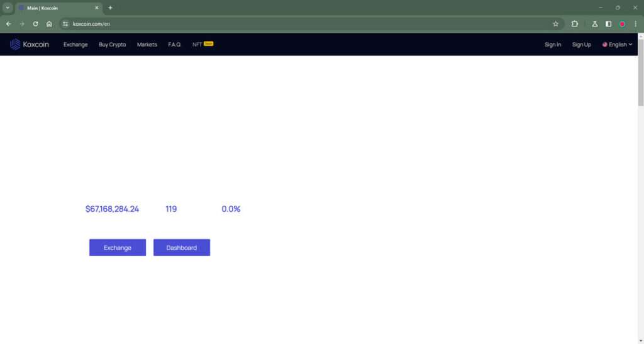
Task: Minimize the browser window
Action: [x=601, y=8]
